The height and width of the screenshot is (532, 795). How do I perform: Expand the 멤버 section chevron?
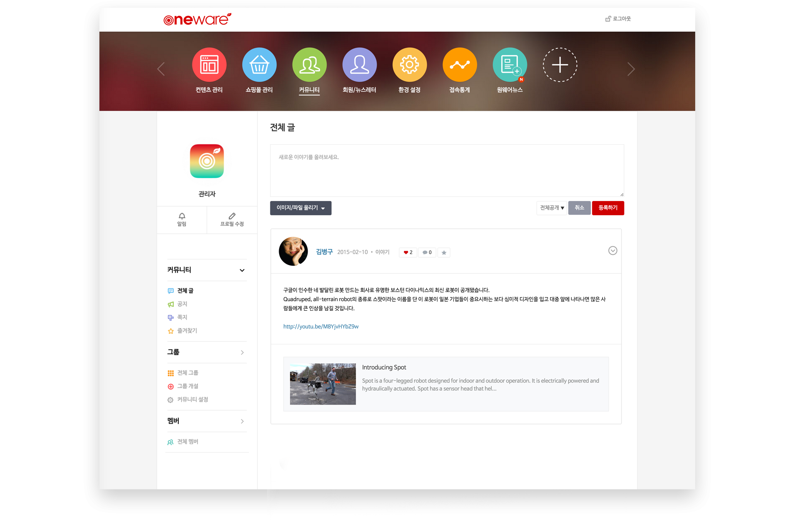click(242, 421)
